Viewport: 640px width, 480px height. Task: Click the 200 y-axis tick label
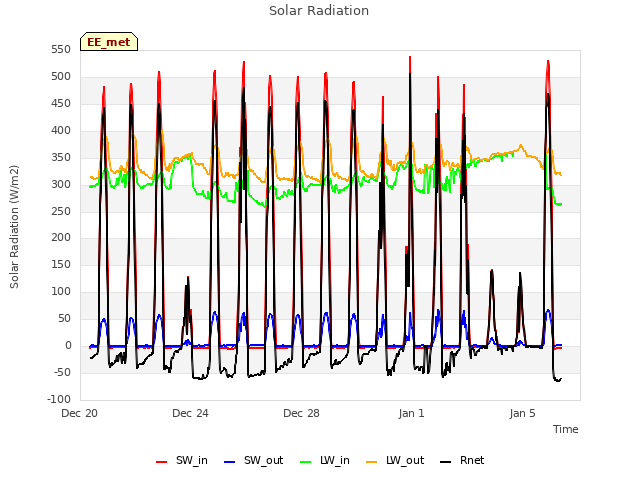(x=61, y=238)
